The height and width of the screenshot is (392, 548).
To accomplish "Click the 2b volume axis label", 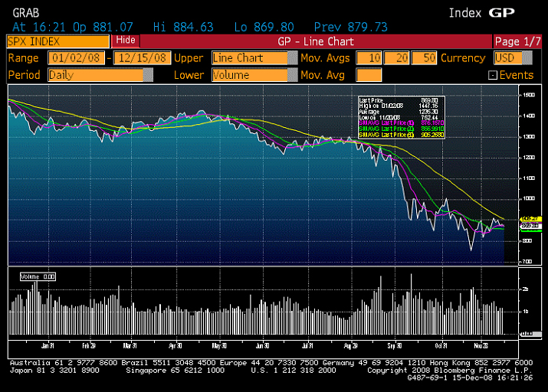I will click(x=525, y=289).
